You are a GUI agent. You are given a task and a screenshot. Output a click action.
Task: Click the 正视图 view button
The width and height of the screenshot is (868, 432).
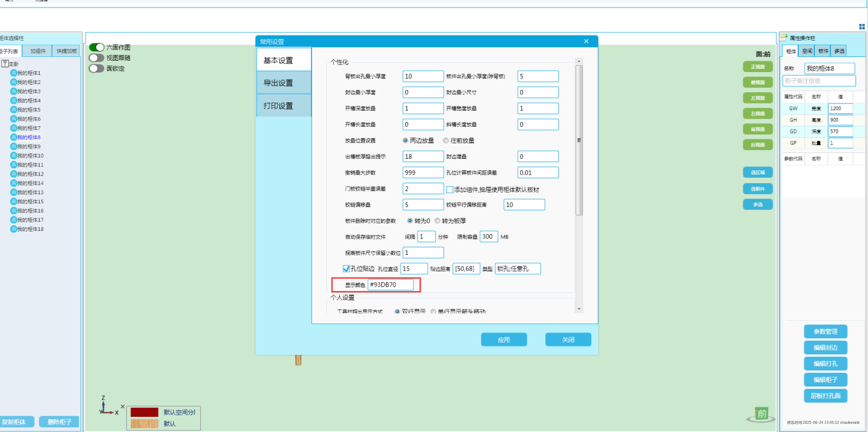758,67
